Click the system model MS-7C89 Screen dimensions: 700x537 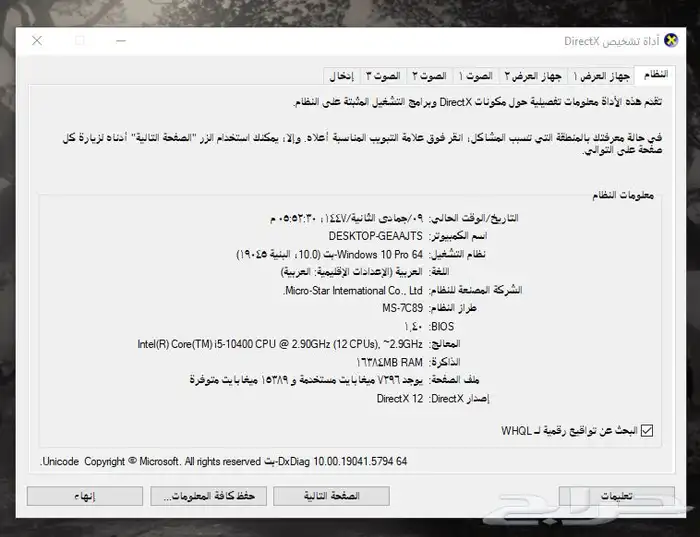pyautogui.click(x=402, y=308)
